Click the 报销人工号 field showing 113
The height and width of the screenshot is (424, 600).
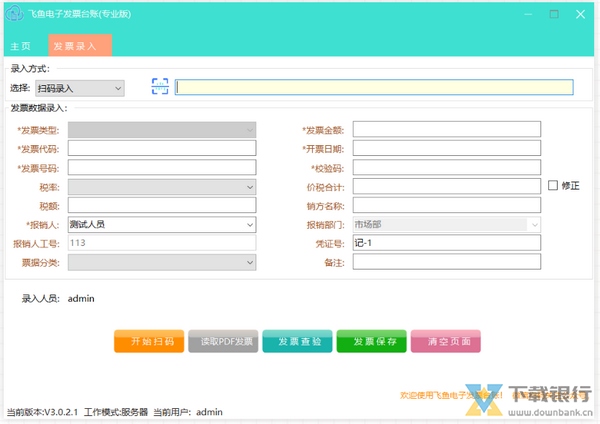[162, 243]
